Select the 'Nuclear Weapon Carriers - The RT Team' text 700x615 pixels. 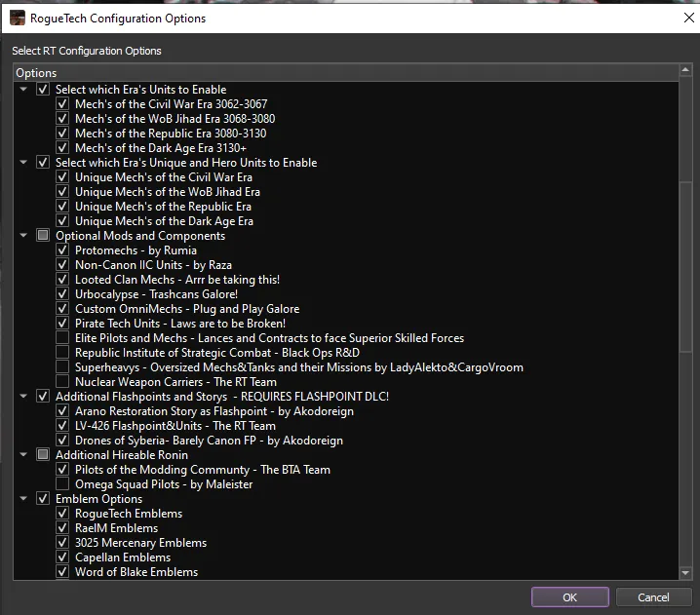coord(175,382)
